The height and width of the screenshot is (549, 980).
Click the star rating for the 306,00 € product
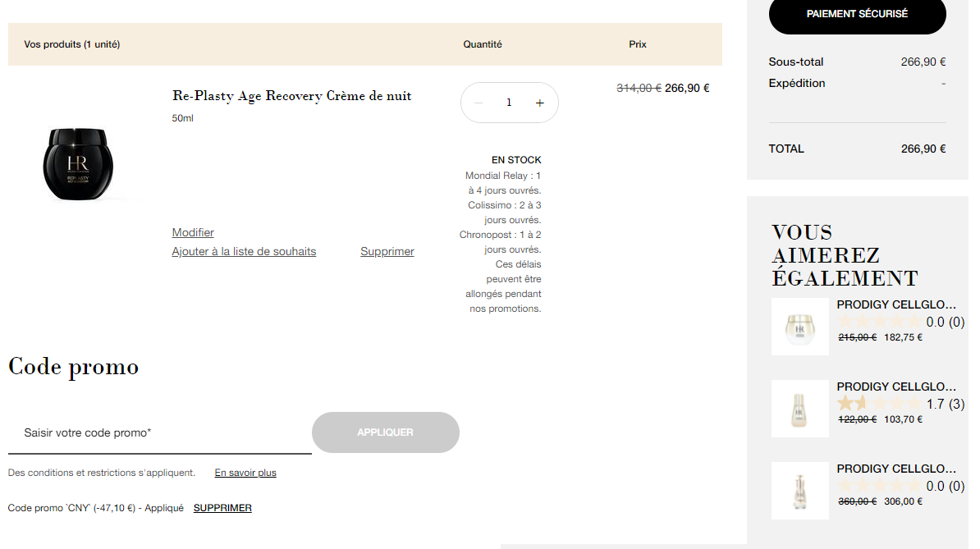880,486
